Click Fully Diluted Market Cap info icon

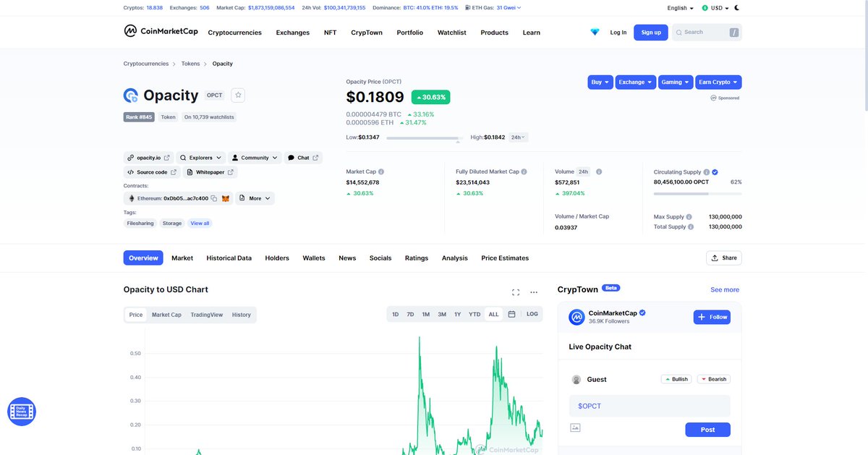coord(524,172)
